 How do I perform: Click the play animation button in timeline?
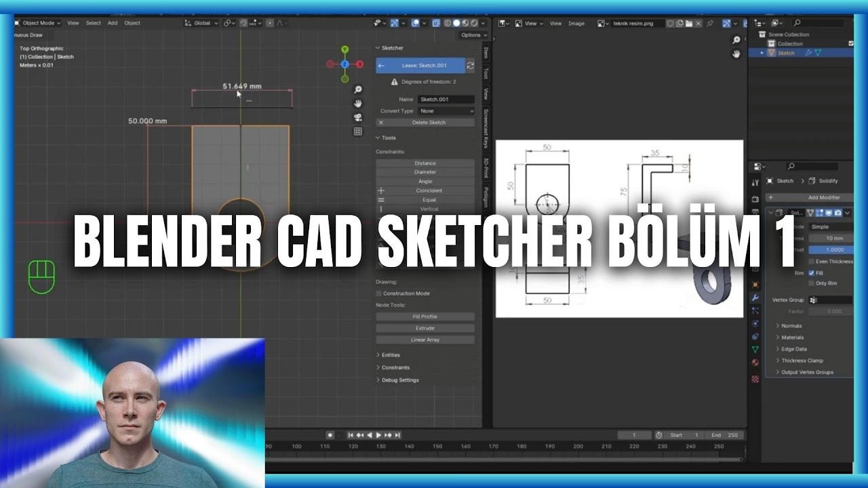[x=378, y=435]
